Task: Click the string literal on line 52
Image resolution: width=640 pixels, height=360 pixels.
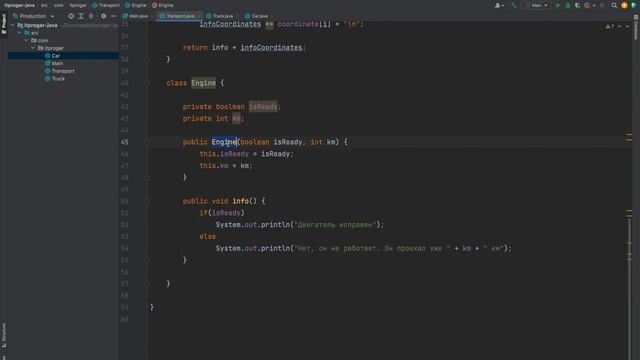Action: pos(334,225)
